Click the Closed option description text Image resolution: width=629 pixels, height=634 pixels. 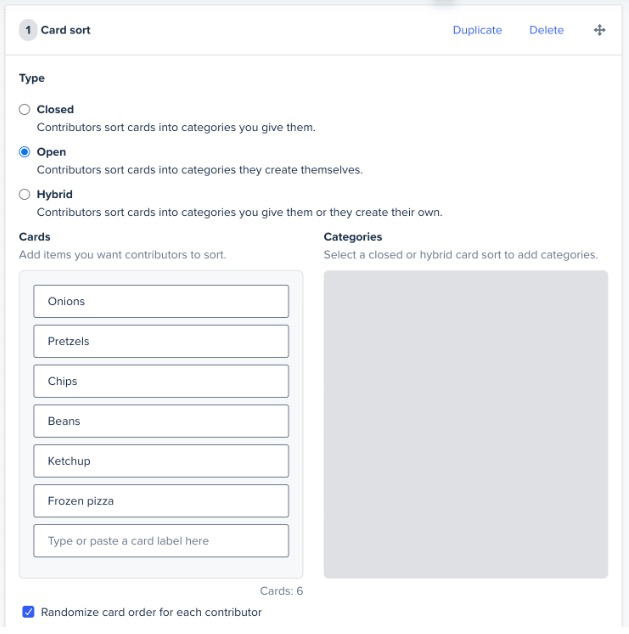tap(176, 127)
